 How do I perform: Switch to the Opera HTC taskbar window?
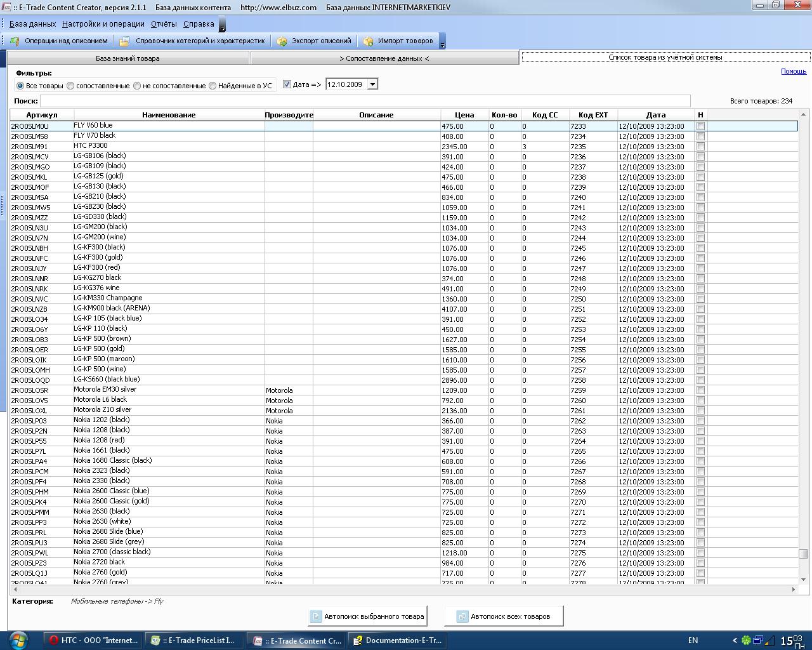pos(93,640)
